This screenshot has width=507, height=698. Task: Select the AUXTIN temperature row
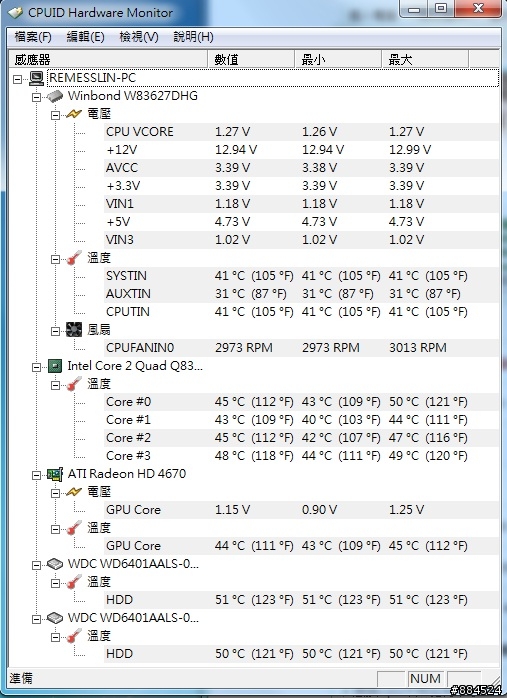(x=301, y=294)
